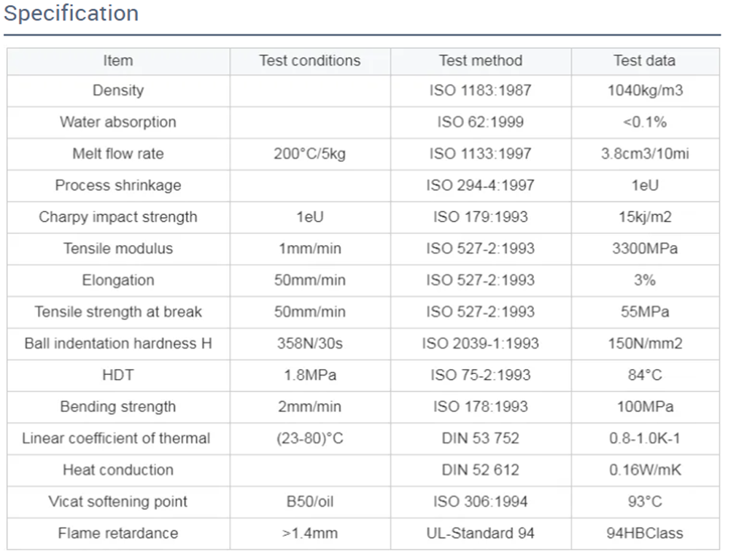The image size is (747, 560).
Task: Click the 3300MPa tensile modulus value
Action: click(x=644, y=249)
